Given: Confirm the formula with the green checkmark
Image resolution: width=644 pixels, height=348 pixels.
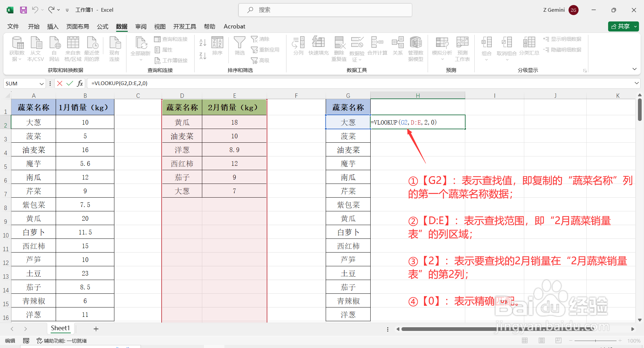Looking at the screenshot, I should tap(69, 83).
